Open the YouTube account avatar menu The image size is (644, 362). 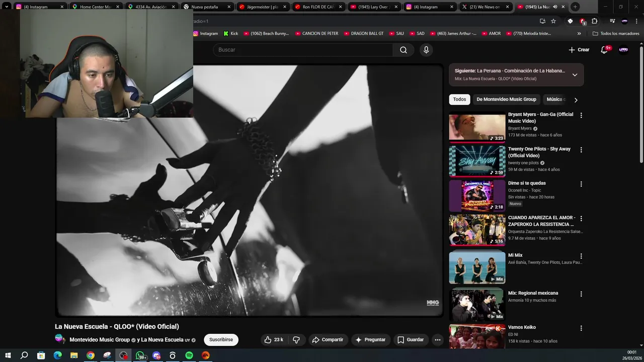623,50
